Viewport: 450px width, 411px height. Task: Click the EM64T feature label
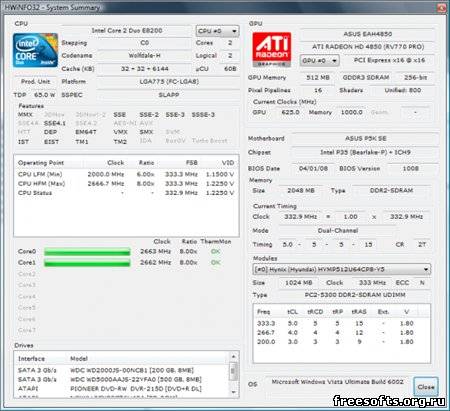click(86, 132)
